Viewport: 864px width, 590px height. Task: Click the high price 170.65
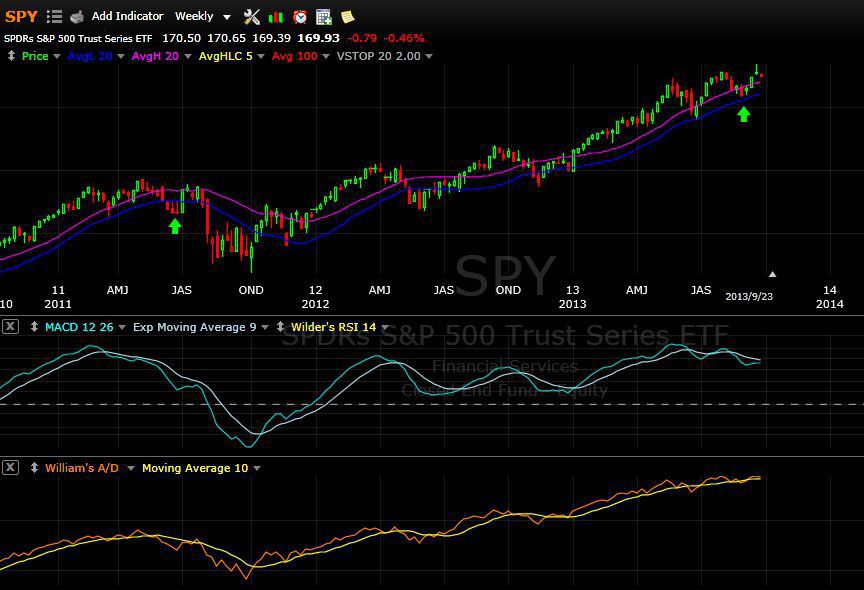tap(226, 38)
